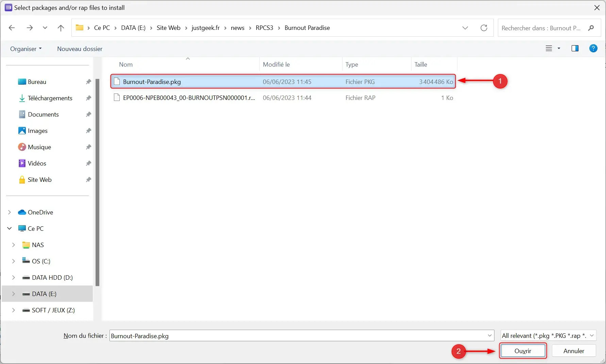Select Burnout-Paradise.pkg file
606x364 pixels.
click(283, 82)
